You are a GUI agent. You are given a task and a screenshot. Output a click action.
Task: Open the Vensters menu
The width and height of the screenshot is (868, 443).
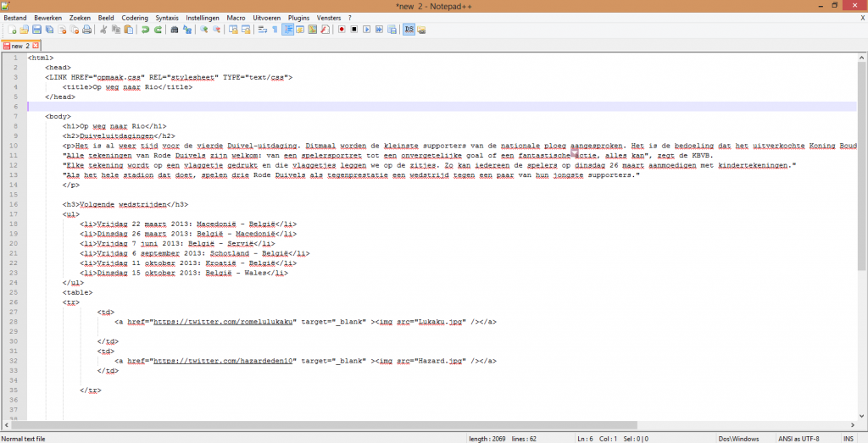tap(329, 19)
